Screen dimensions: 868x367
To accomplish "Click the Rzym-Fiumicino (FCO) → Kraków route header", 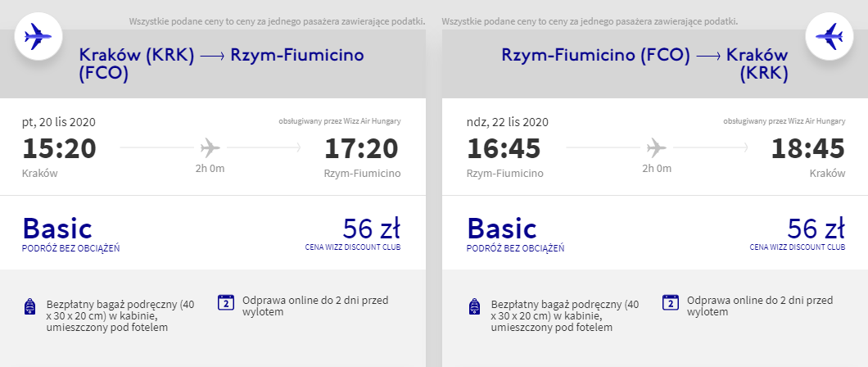I will pos(645,64).
